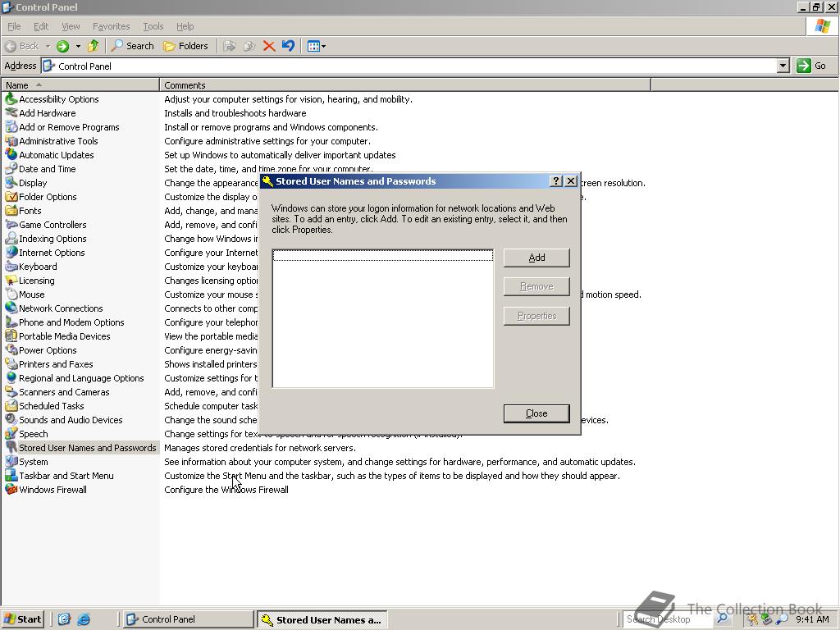The width and height of the screenshot is (840, 630).
Task: Open the Edit menu
Action: [x=41, y=26]
